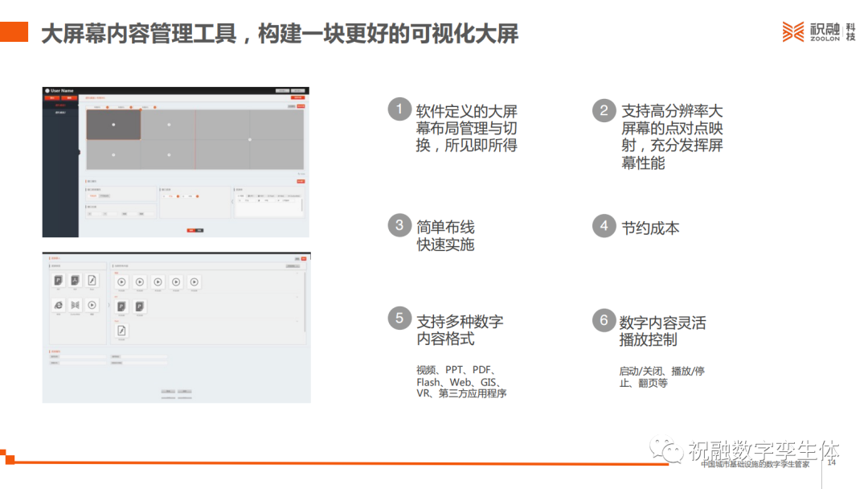Click the numbered circle 1 beside 软件定义的大屏

(399, 109)
